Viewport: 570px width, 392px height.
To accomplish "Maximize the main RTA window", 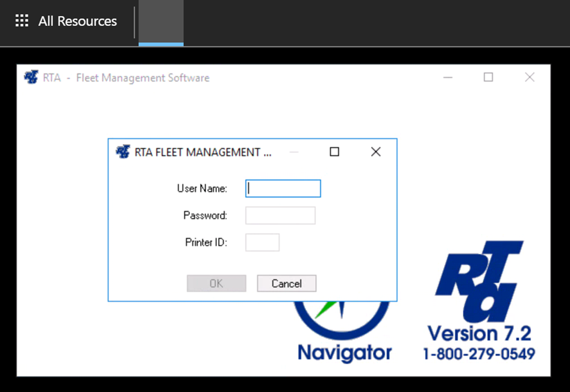I will 489,77.
